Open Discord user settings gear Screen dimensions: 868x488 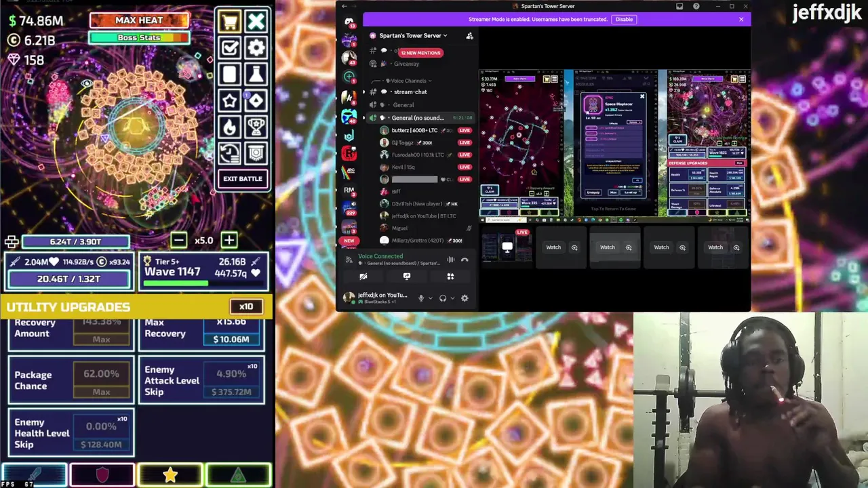coord(465,298)
